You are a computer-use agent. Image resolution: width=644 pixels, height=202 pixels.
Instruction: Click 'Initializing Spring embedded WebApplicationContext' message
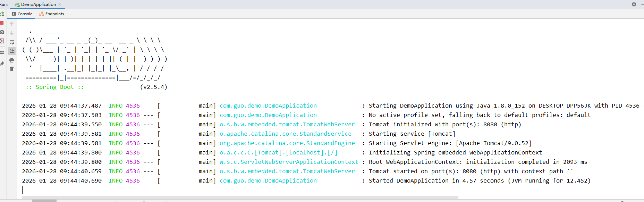coord(455,152)
